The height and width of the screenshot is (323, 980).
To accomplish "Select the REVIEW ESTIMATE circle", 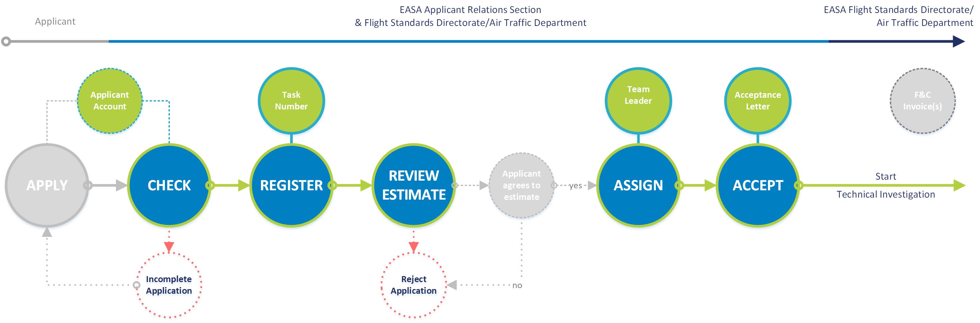I will pos(414,186).
